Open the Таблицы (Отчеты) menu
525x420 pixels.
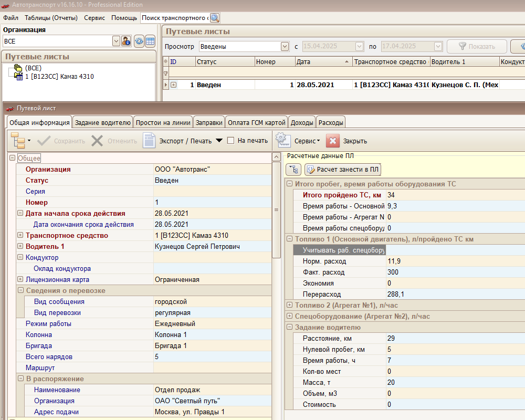[51, 18]
